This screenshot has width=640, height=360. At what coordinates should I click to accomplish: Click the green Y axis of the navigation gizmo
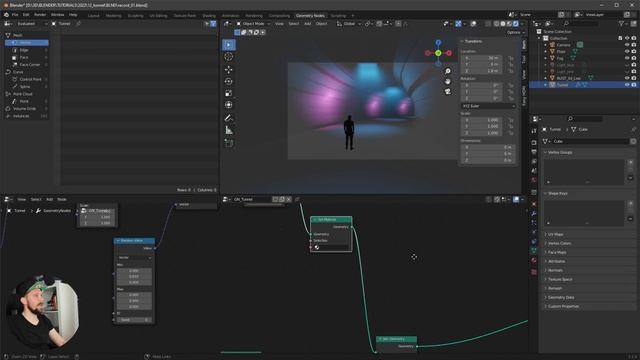[x=438, y=53]
